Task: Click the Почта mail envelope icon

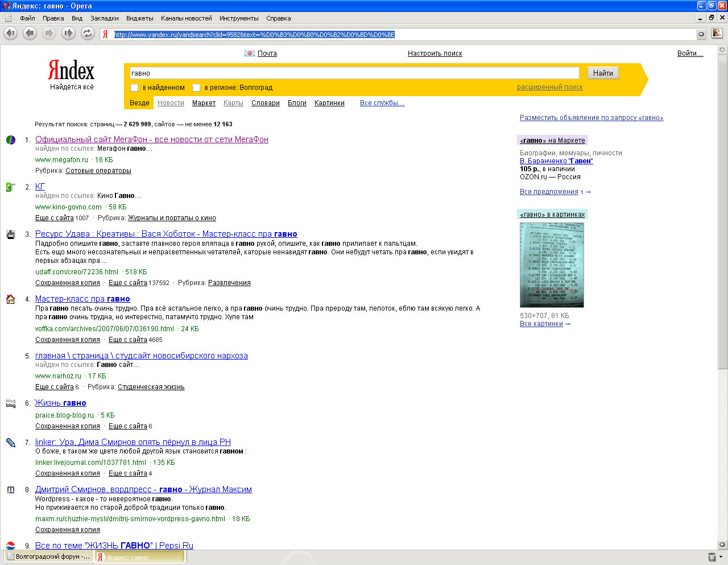Action: pos(249,53)
